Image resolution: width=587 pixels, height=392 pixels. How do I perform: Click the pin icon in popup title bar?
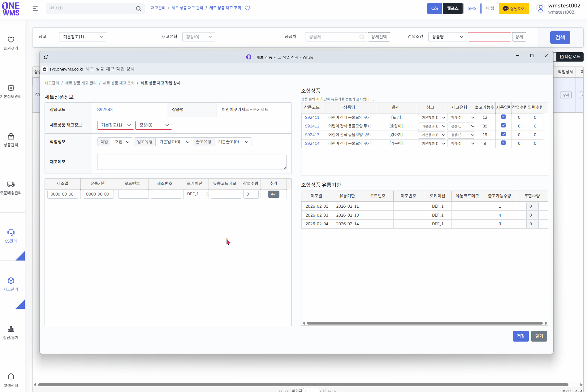46,57
